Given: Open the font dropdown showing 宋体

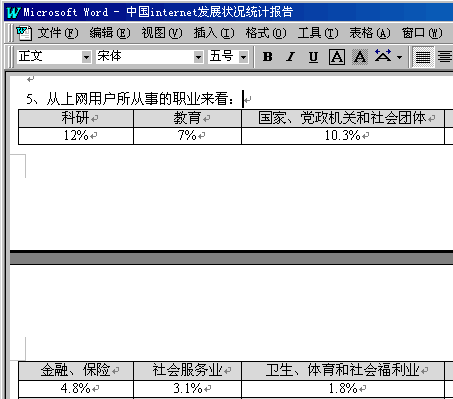Looking at the screenshot, I should (x=198, y=57).
